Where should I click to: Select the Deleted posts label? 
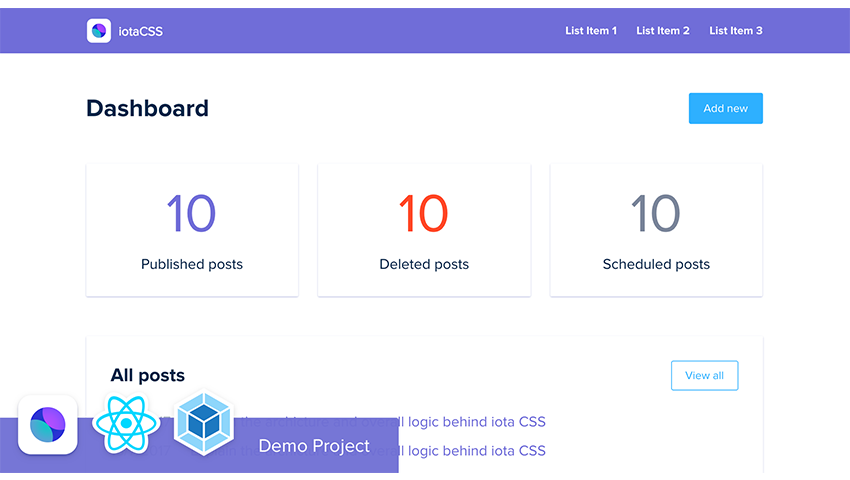424,265
